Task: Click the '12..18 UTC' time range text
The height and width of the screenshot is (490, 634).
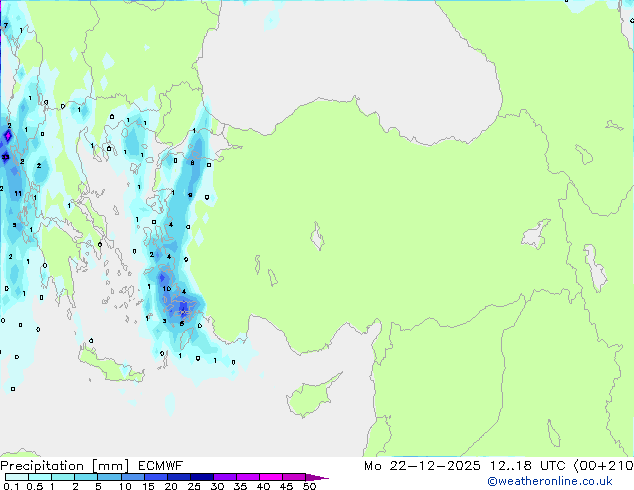Action: point(527,466)
